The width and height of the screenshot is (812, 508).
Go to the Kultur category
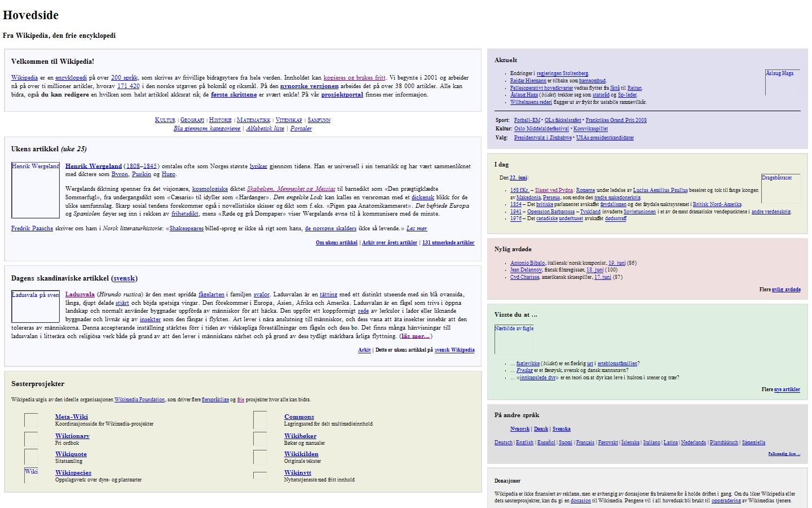click(165, 120)
